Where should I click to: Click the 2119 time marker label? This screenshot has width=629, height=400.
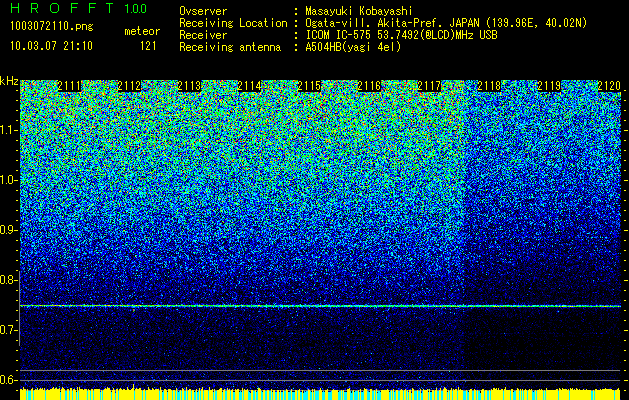(x=549, y=86)
